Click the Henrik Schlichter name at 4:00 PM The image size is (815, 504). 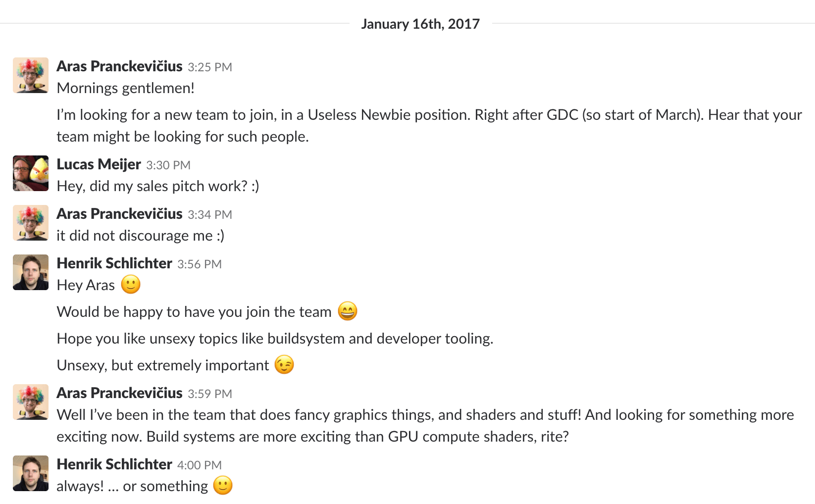click(x=114, y=464)
